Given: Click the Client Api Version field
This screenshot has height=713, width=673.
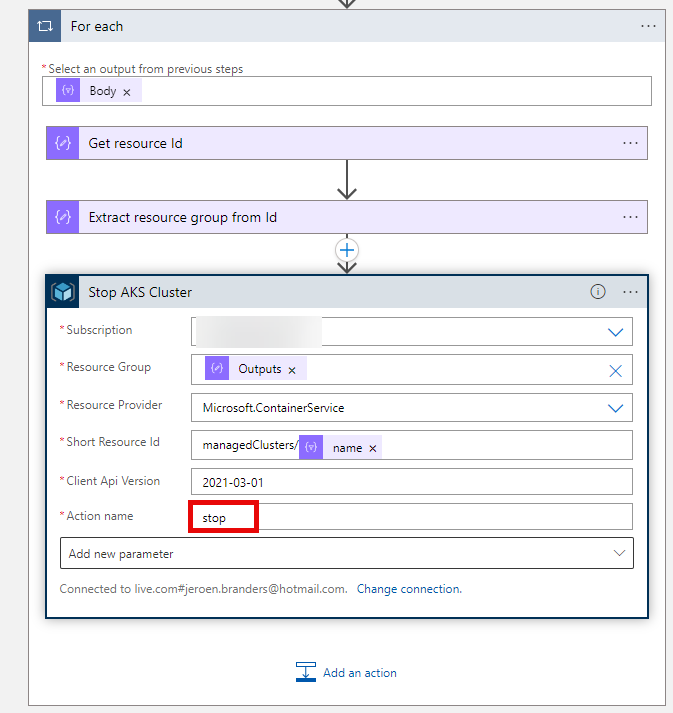Looking at the screenshot, I should pos(411,482).
